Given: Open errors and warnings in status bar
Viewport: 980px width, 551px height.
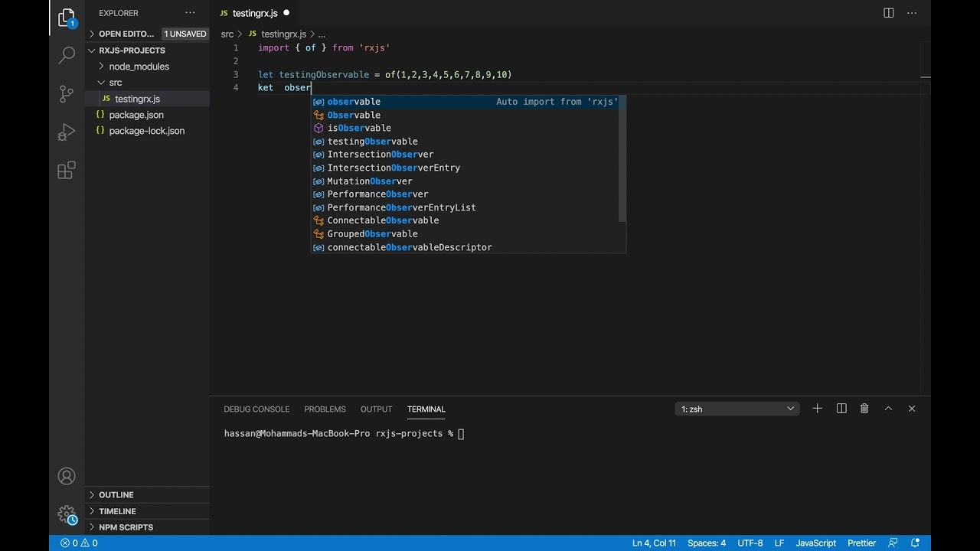Looking at the screenshot, I should 79,543.
